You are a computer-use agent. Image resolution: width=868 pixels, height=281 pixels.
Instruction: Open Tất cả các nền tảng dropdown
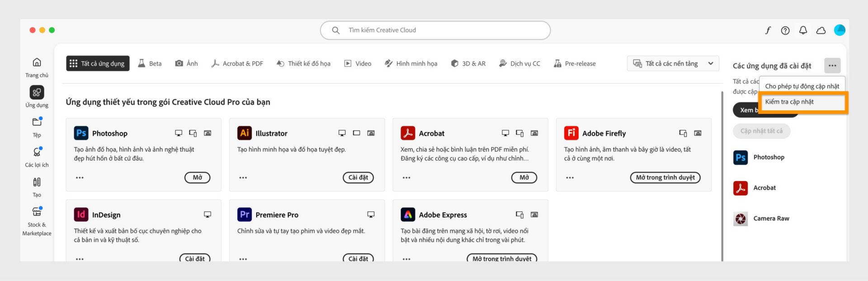click(673, 63)
